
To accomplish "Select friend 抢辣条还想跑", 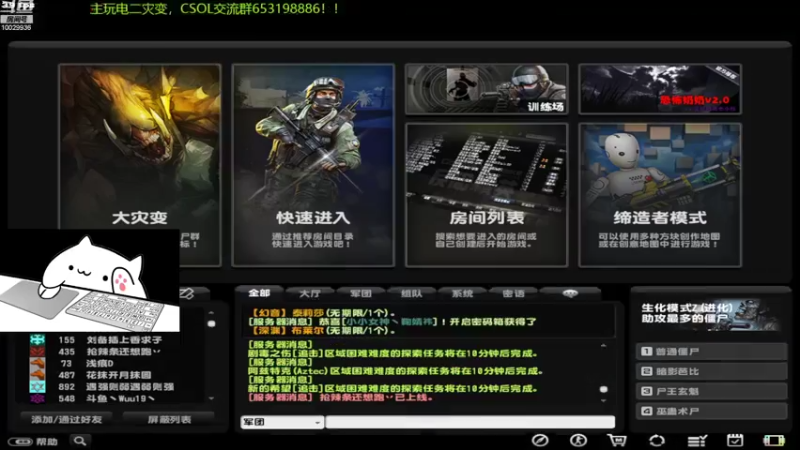I will (x=122, y=352).
